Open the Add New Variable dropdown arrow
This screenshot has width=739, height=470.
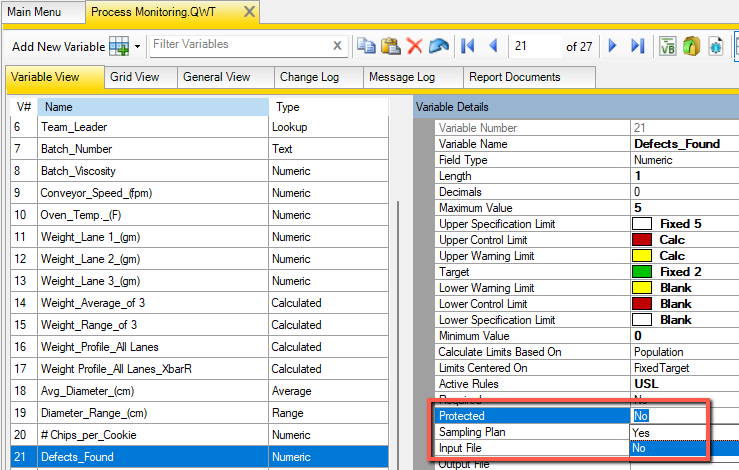coord(138,47)
